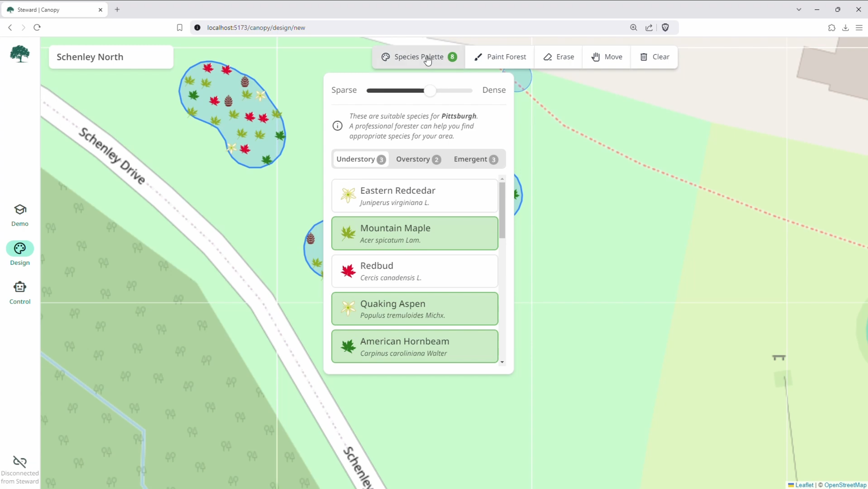Image resolution: width=868 pixels, height=489 pixels.
Task: Select the Move tool
Action: pyautogui.click(x=607, y=57)
